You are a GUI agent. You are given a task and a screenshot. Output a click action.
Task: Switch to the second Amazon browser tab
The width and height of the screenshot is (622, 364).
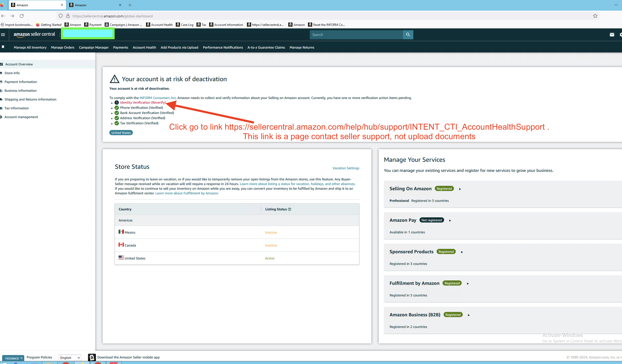(x=95, y=5)
